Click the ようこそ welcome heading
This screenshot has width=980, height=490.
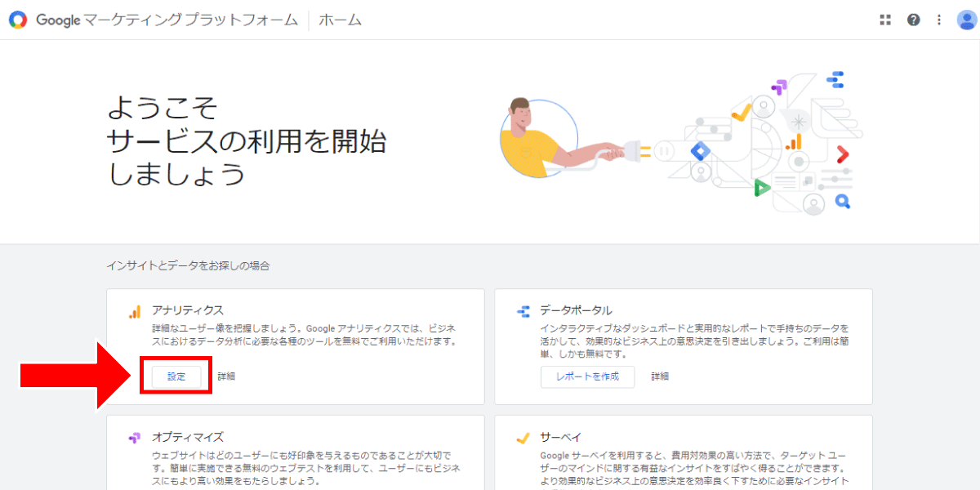163,109
